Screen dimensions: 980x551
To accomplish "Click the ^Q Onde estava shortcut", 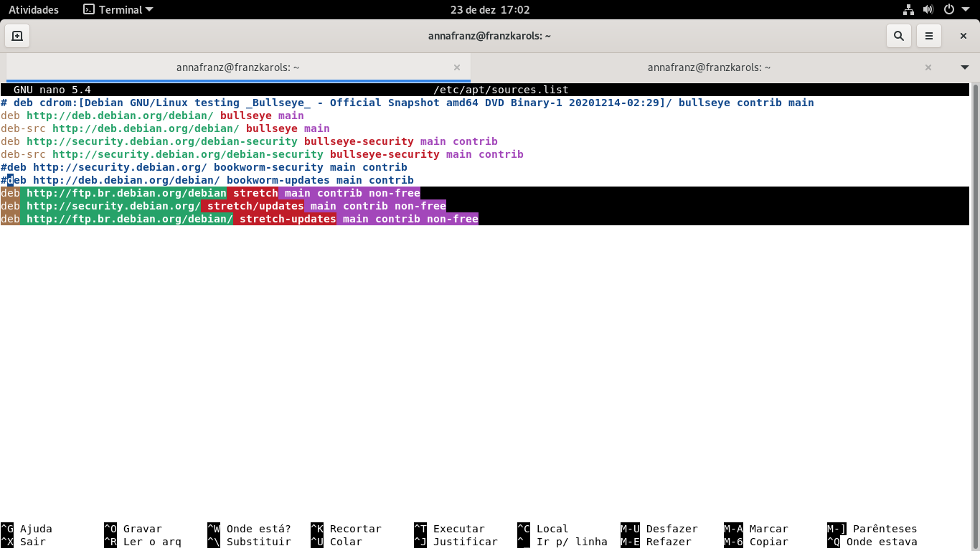I will pos(872,542).
